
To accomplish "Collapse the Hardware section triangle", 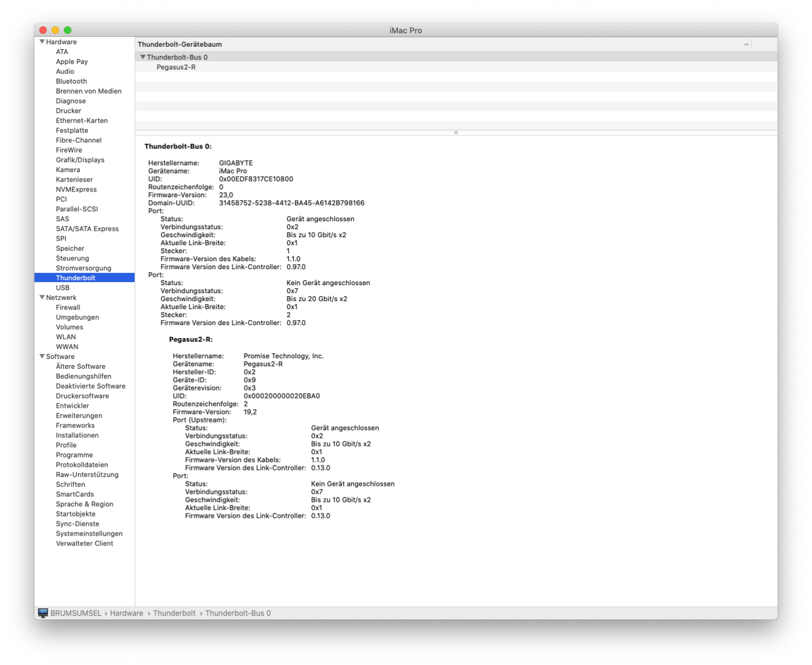I will 42,42.
